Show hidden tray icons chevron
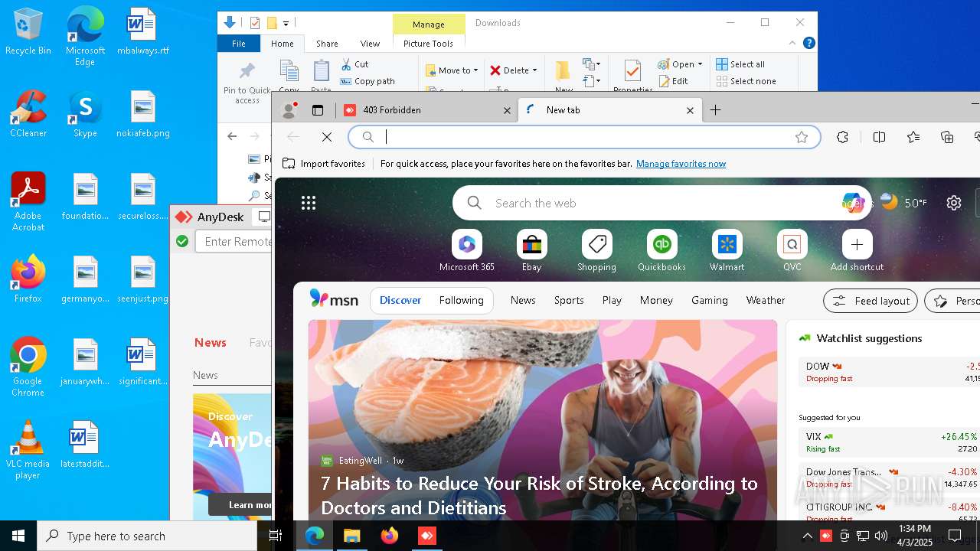This screenshot has height=551, width=980. tap(807, 536)
